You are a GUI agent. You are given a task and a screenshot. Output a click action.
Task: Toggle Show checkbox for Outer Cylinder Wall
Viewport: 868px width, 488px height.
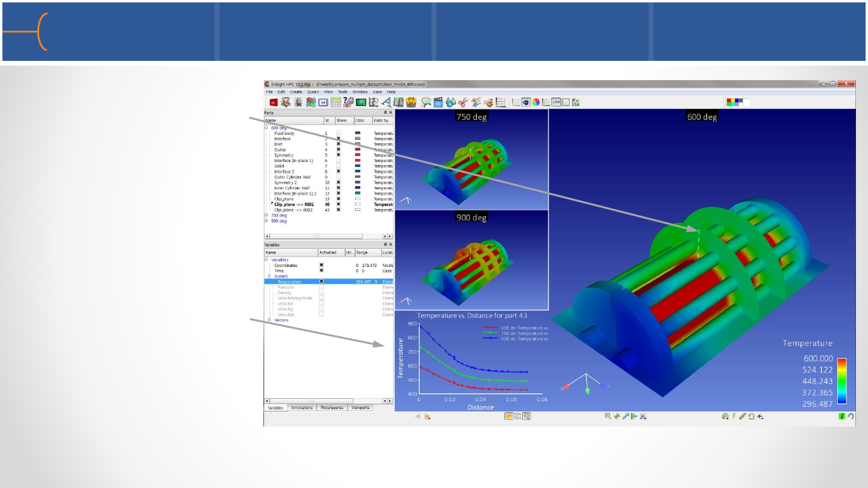[x=338, y=177]
